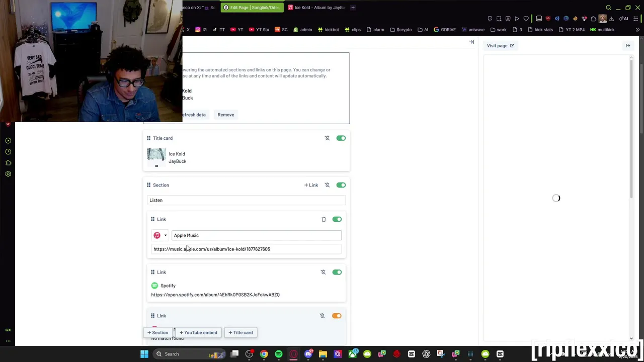Open the kickbot bookmark
This screenshot has width=644, height=362.
[328, 30]
